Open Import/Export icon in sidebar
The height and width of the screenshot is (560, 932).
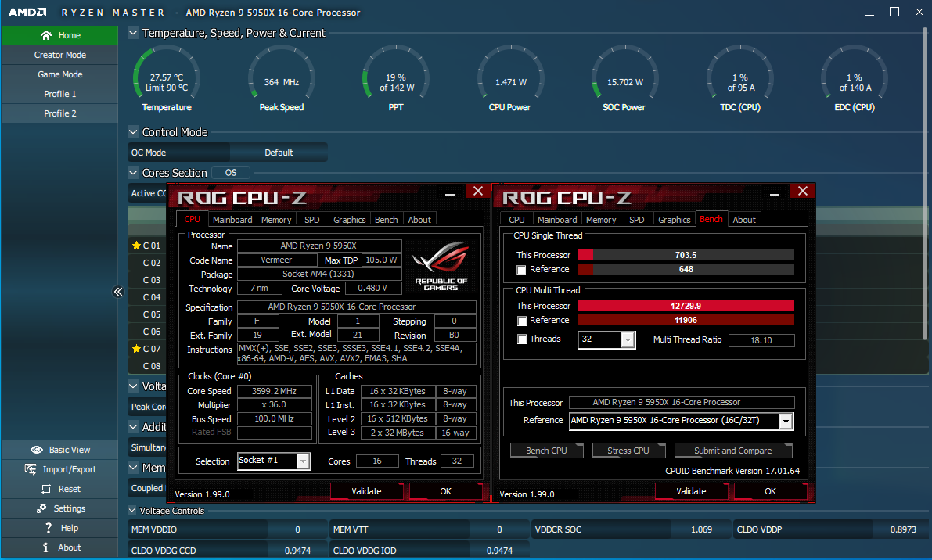click(31, 469)
